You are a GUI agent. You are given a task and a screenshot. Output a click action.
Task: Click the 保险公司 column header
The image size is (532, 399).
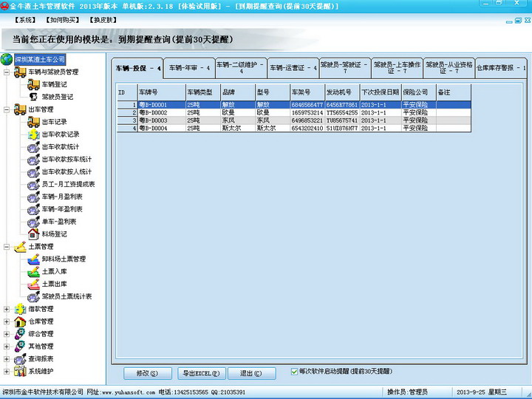(x=419, y=92)
